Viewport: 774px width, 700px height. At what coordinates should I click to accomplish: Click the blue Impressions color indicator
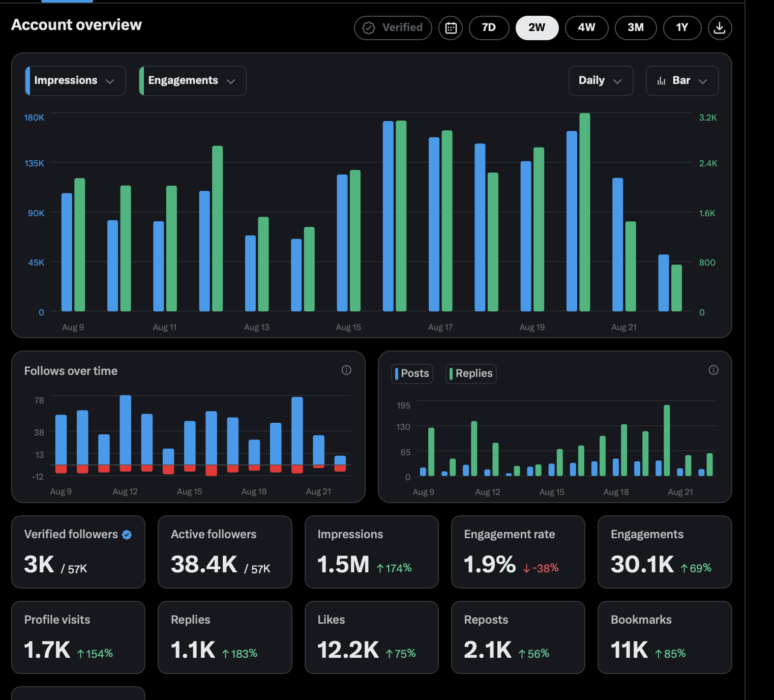click(27, 81)
